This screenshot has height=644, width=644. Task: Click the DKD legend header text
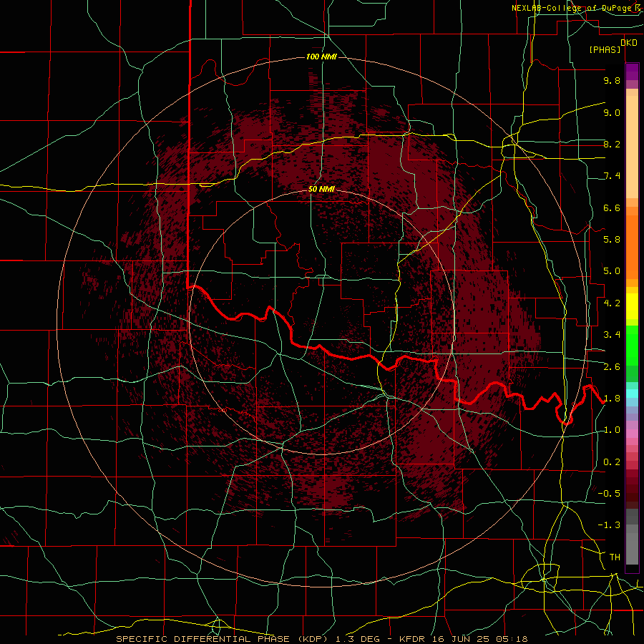tap(629, 43)
